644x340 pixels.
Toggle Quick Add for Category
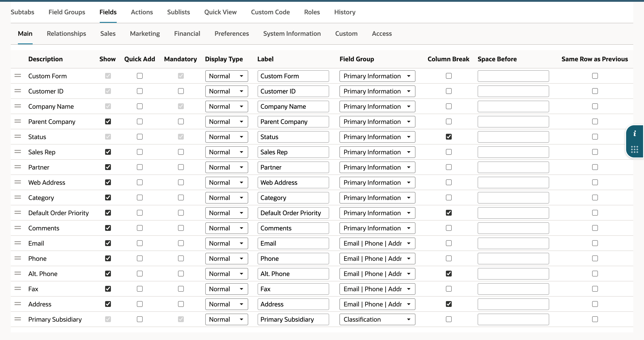point(140,198)
